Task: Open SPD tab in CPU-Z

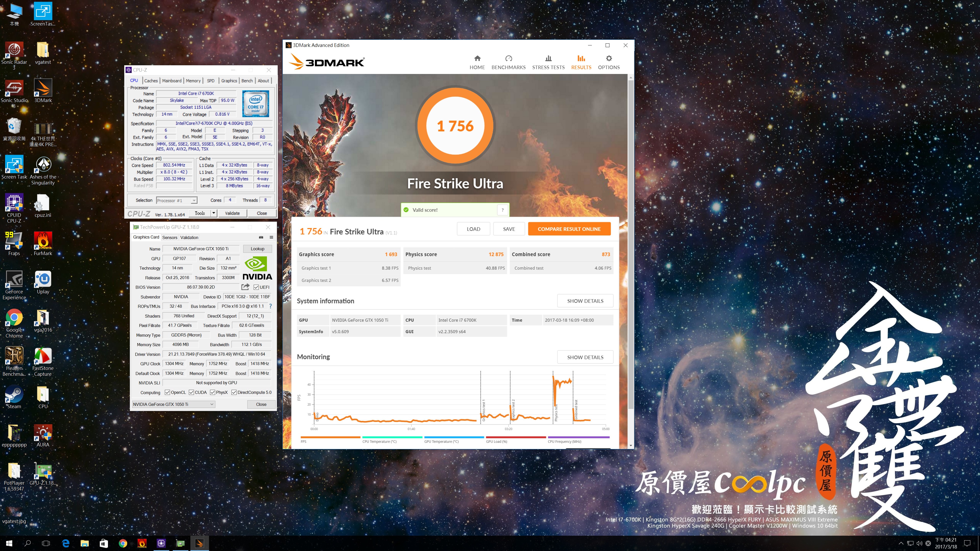Action: click(211, 81)
